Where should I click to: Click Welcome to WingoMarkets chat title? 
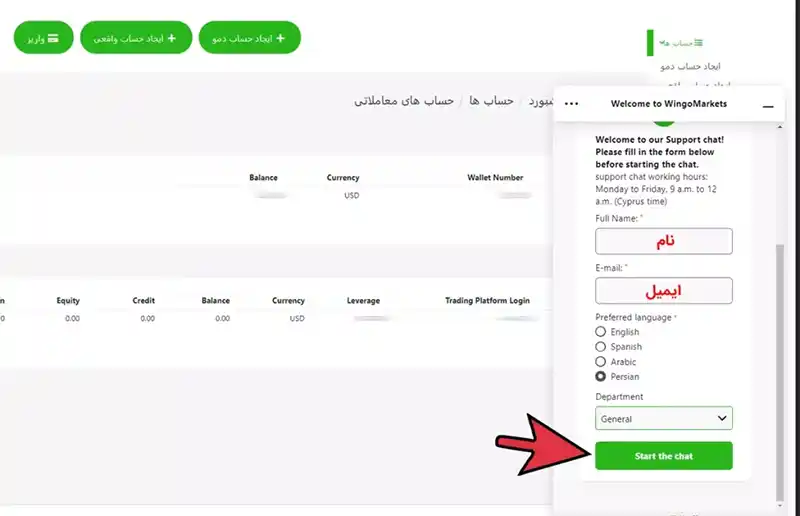tap(668, 104)
